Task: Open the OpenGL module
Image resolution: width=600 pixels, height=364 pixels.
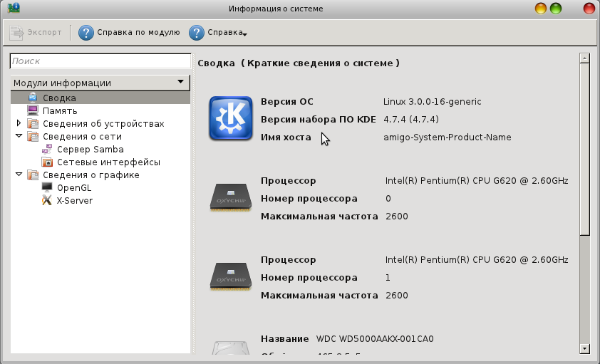Action: (74, 188)
